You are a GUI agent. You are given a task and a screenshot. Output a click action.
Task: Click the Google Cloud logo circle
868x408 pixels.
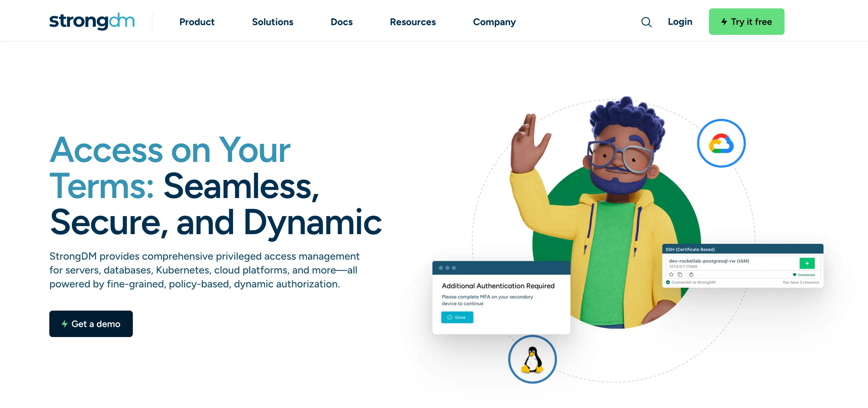coord(721,143)
